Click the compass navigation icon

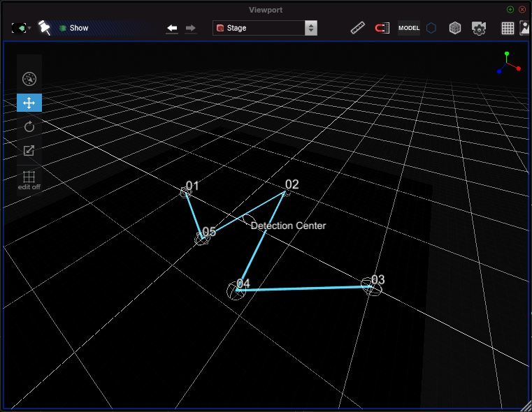(x=29, y=79)
